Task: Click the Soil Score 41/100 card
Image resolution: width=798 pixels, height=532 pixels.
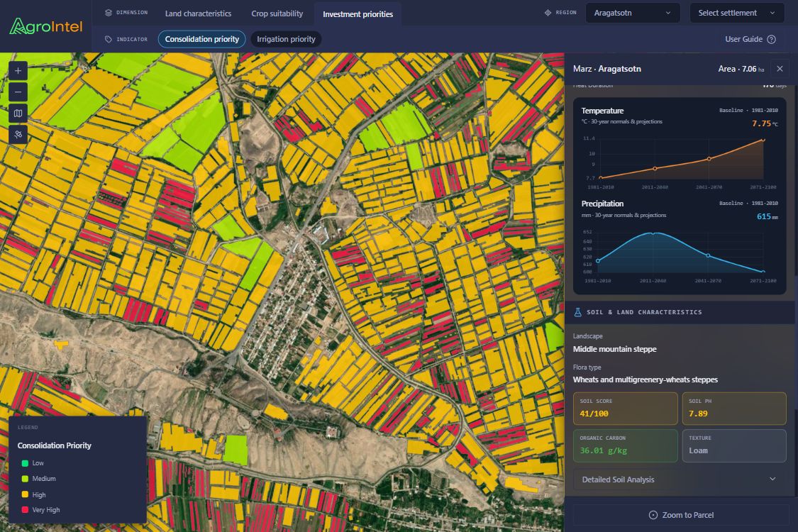Action: (x=626, y=409)
